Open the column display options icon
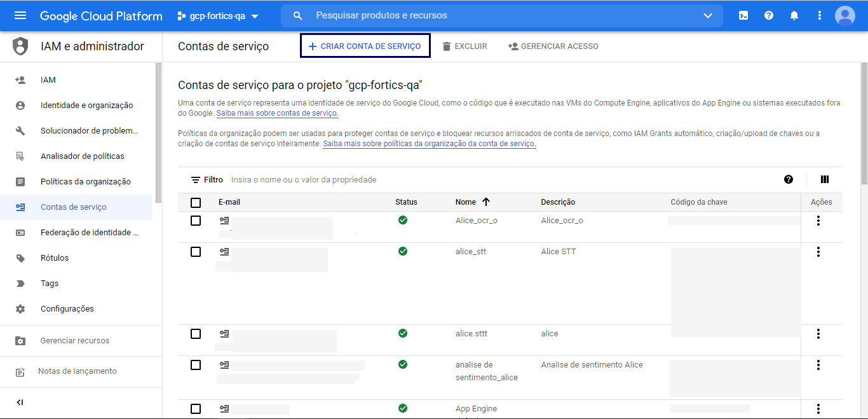Image resolution: width=868 pixels, height=419 pixels. [825, 179]
